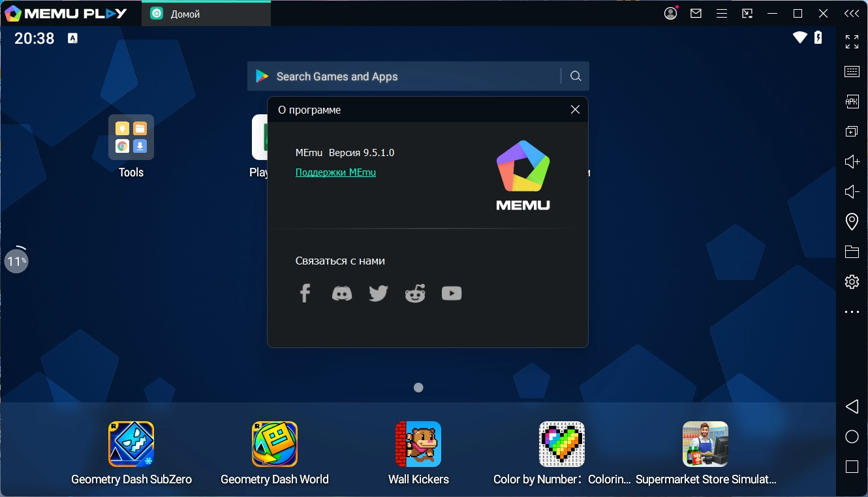Click the Search Games and Apps field

coord(418,76)
